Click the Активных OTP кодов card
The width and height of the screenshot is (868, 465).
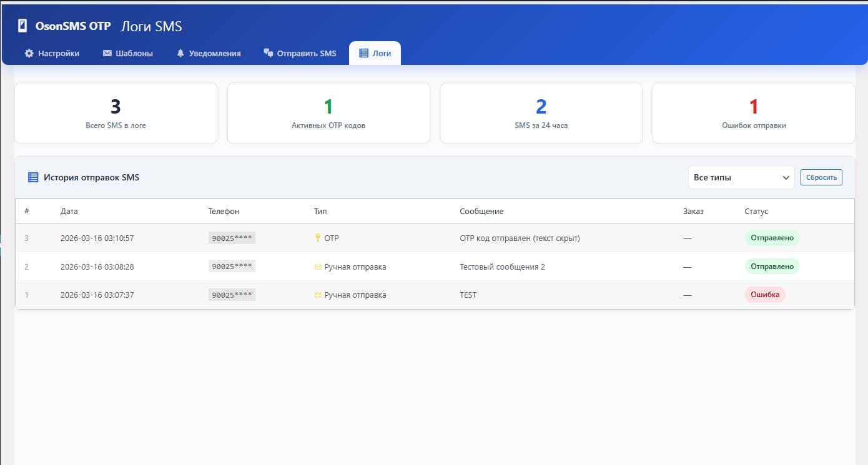(x=328, y=114)
